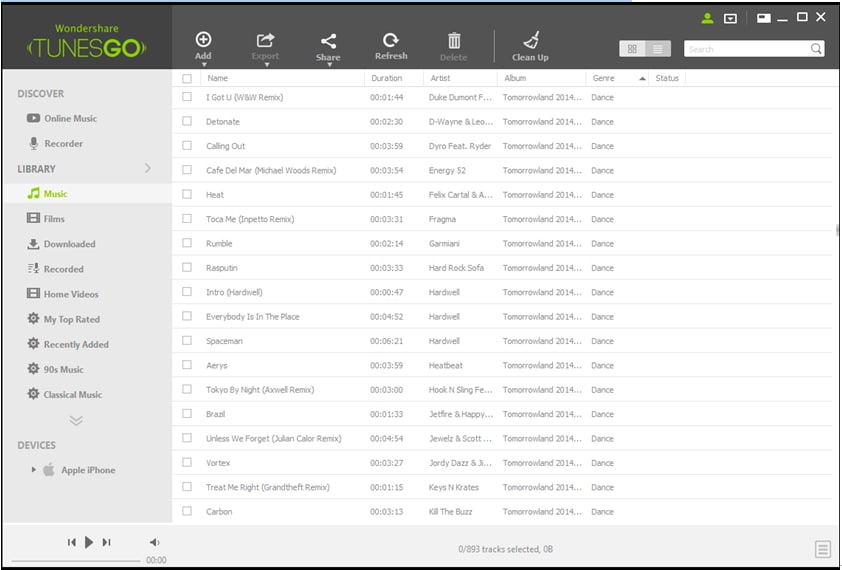Skip to previous track
Image resolution: width=842 pixels, height=570 pixels.
pyautogui.click(x=71, y=542)
